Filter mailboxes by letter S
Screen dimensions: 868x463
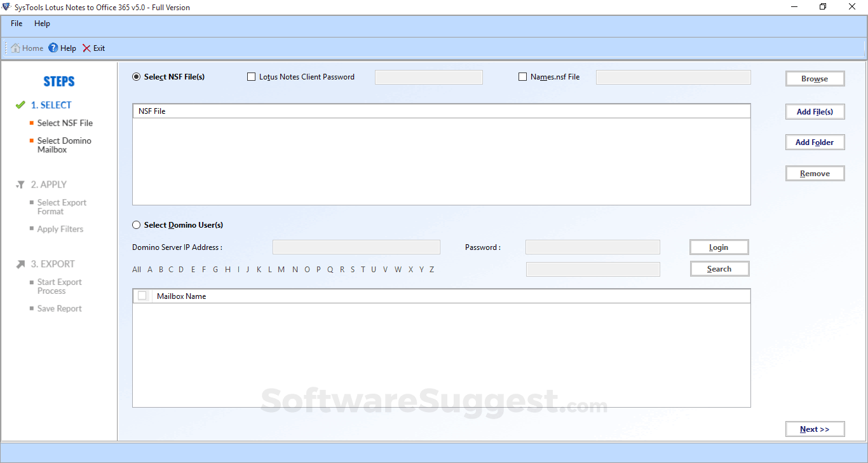click(x=353, y=269)
